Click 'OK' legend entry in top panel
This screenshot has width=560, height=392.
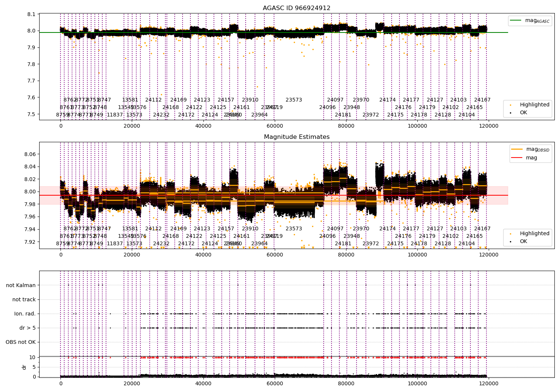click(x=519, y=112)
